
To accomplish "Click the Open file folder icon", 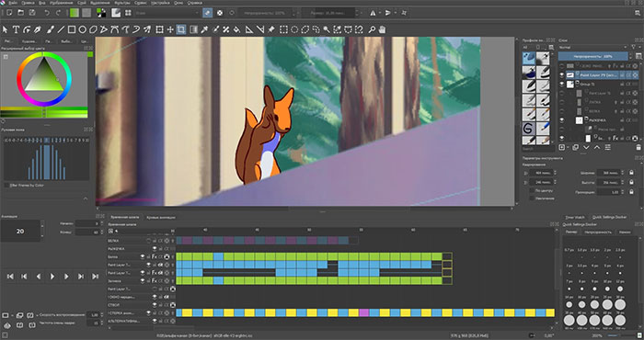I will pyautogui.click(x=20, y=13).
